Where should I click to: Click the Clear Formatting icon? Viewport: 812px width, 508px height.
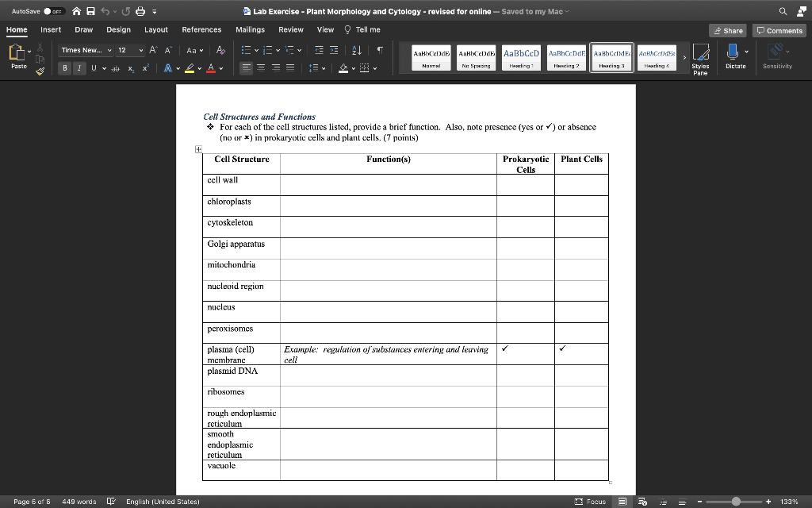(220, 51)
